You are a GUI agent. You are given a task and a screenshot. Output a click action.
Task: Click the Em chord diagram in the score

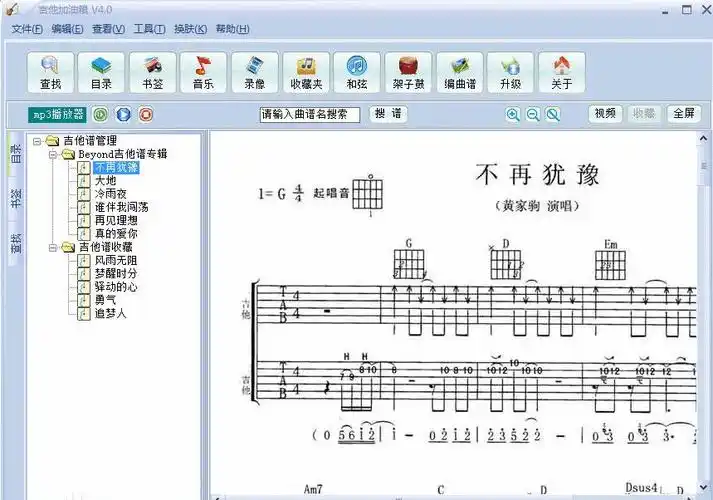(x=610, y=265)
